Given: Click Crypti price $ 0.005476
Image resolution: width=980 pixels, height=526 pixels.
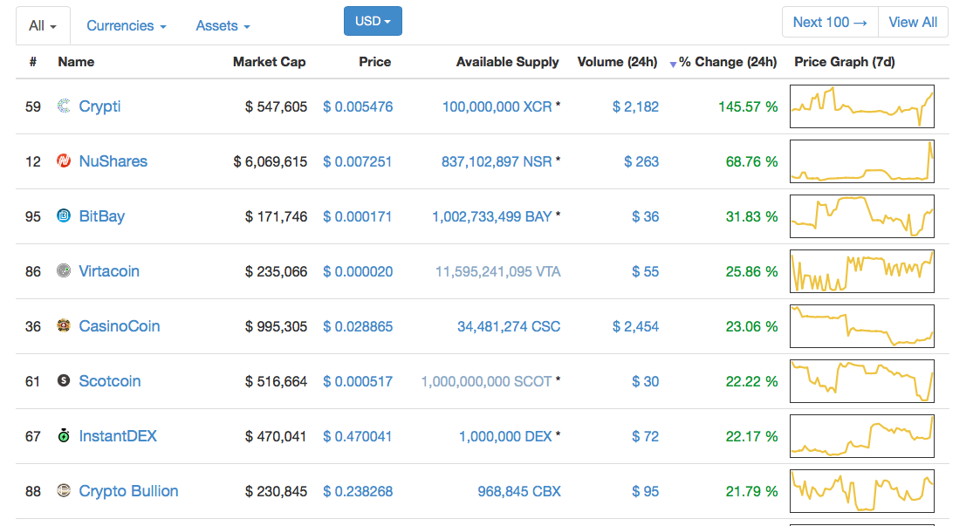Looking at the screenshot, I should pos(358,106).
